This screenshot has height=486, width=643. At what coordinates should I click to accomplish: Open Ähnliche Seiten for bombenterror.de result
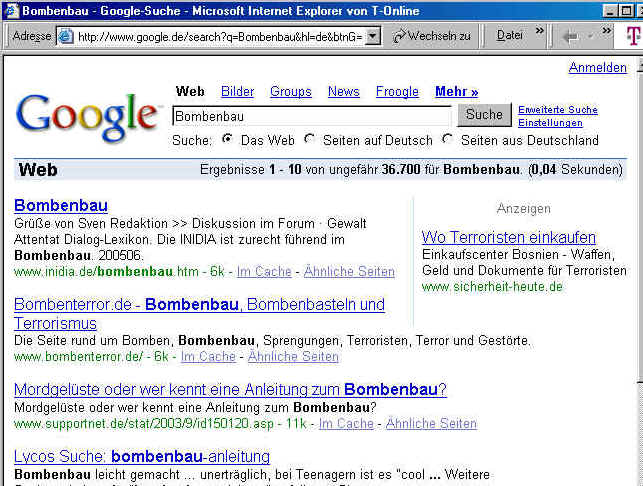[x=293, y=356]
